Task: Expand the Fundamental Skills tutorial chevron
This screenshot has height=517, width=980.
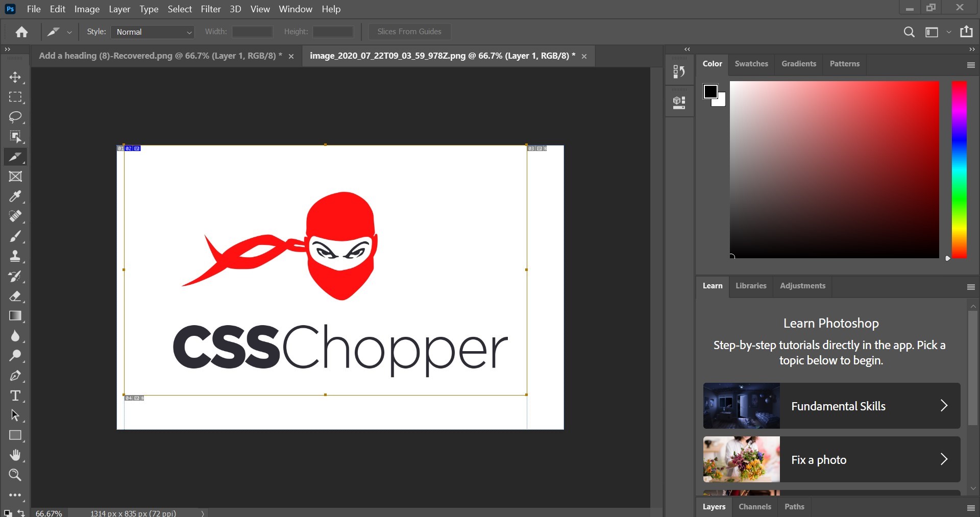Action: click(944, 406)
